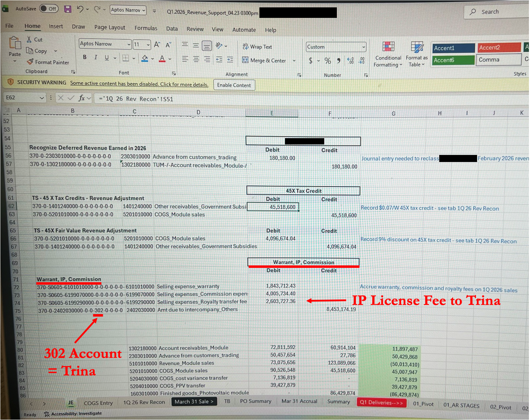Open Conditional Formatting
The image size is (530, 420).
388,54
